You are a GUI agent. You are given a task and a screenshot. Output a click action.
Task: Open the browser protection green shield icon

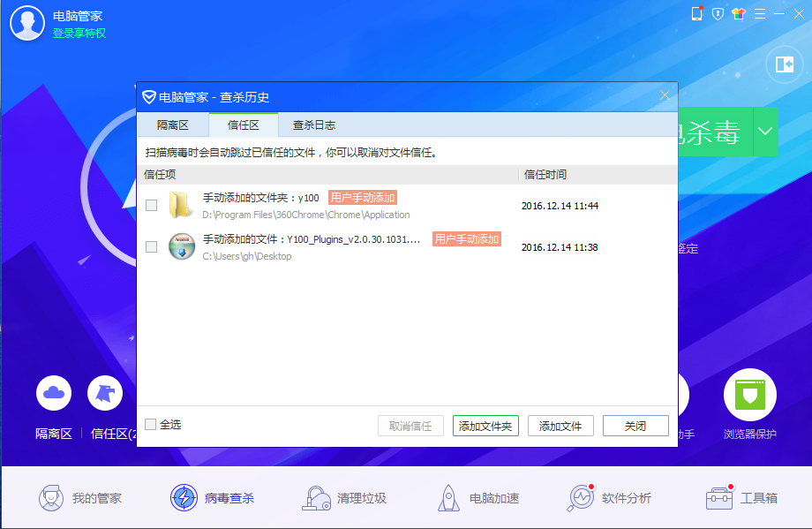click(749, 395)
